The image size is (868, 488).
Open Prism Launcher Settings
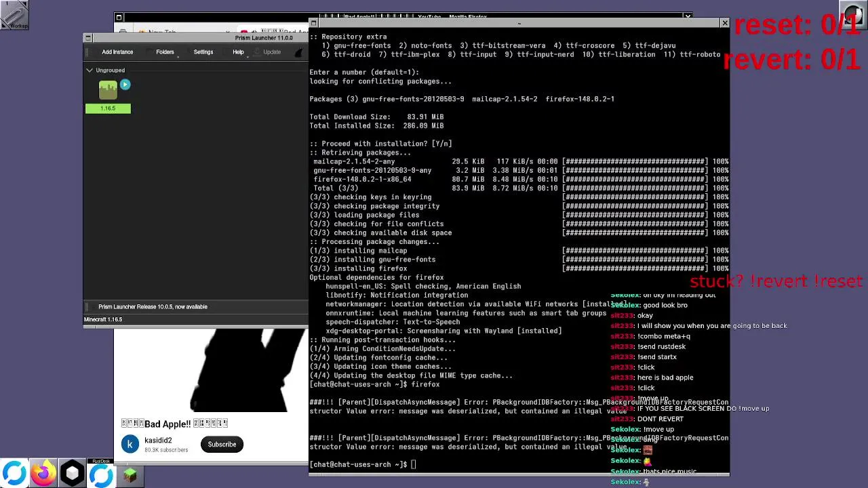tap(203, 52)
